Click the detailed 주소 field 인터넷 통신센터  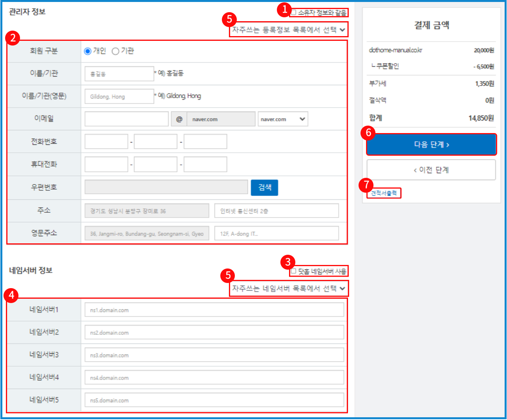click(276, 211)
